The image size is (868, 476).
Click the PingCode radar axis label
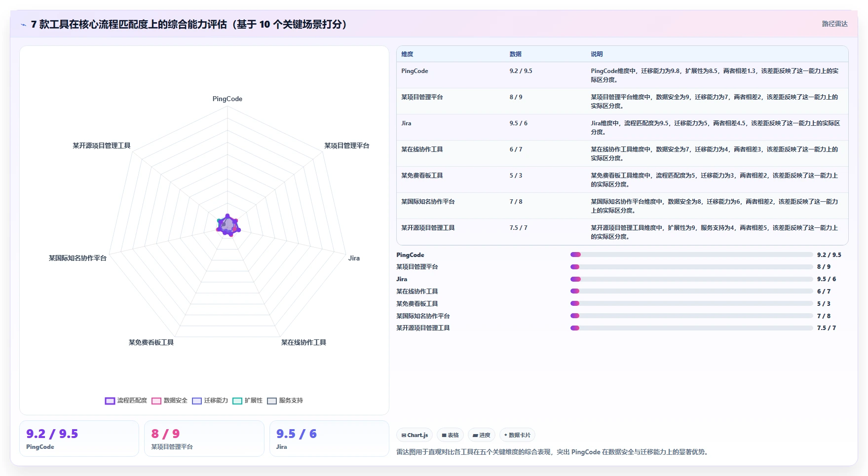(227, 99)
